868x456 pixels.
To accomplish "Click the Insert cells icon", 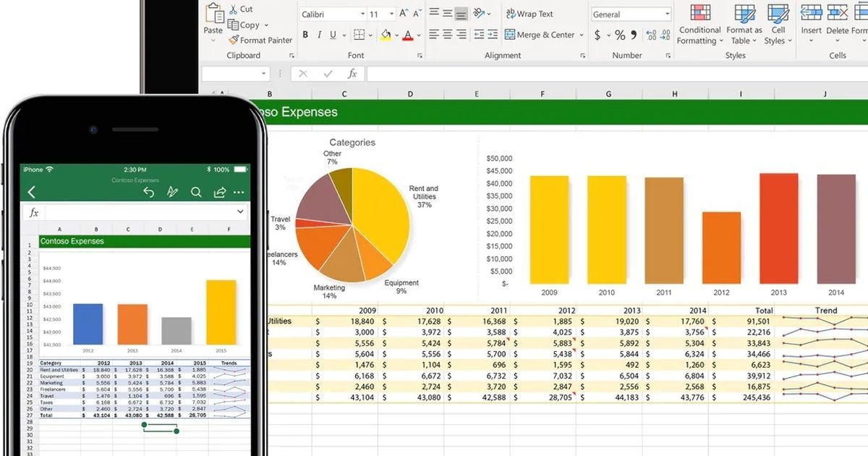I will pyautogui.click(x=811, y=13).
